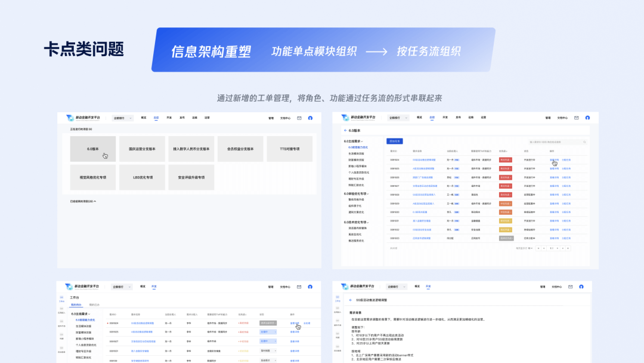Open user avatar in the 6.0版本 task list panel
The image size is (644, 363).
587,118
